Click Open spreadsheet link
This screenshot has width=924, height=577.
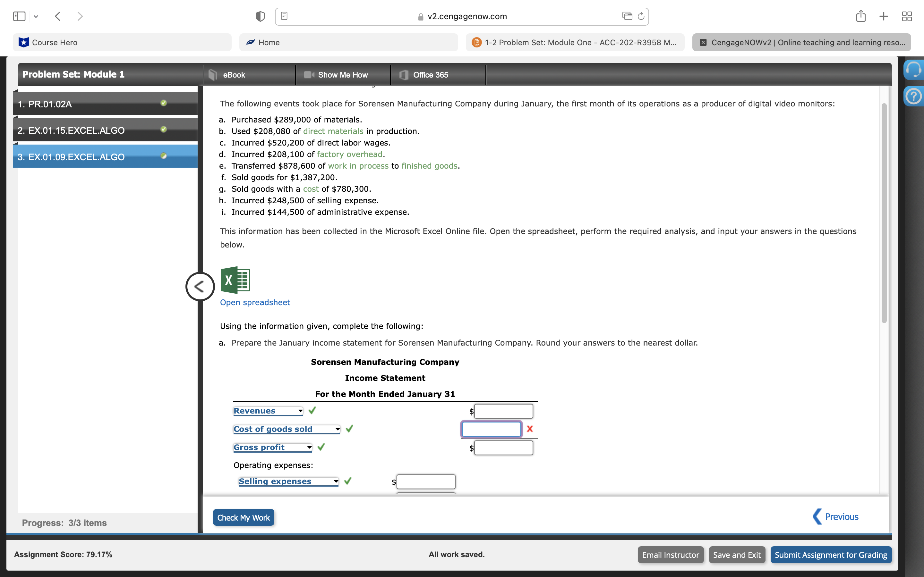pos(255,302)
